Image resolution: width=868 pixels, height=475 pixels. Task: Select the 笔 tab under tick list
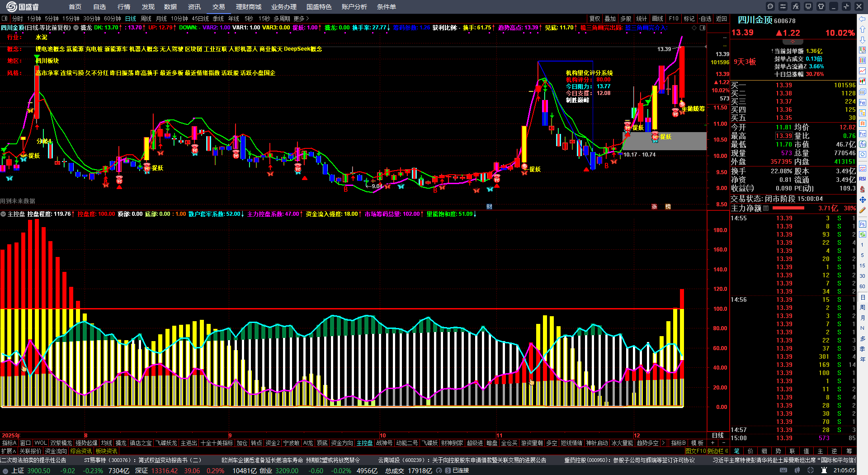[x=737, y=451]
